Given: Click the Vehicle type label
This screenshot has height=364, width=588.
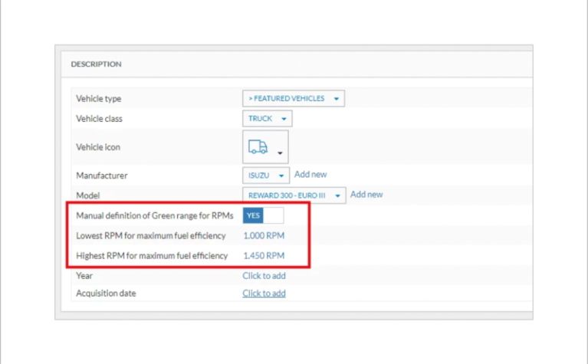Looking at the screenshot, I should point(98,99).
